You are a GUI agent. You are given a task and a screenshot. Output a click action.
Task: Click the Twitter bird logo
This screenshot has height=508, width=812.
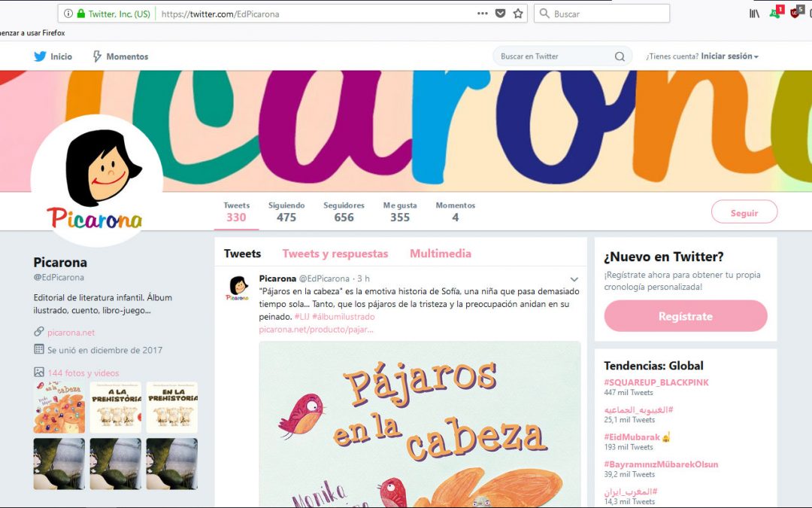[x=40, y=56]
